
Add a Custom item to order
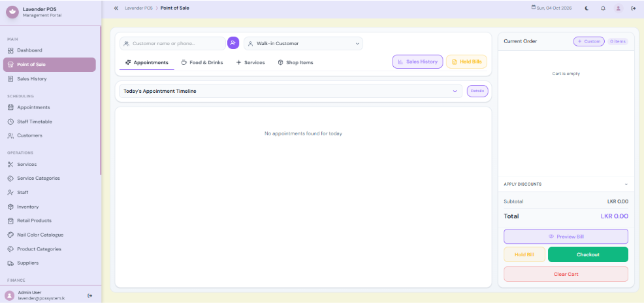tap(588, 42)
